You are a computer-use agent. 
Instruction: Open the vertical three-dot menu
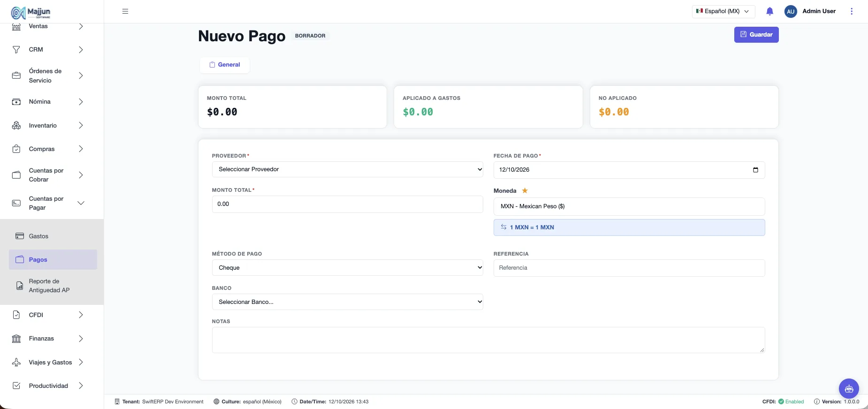[852, 11]
